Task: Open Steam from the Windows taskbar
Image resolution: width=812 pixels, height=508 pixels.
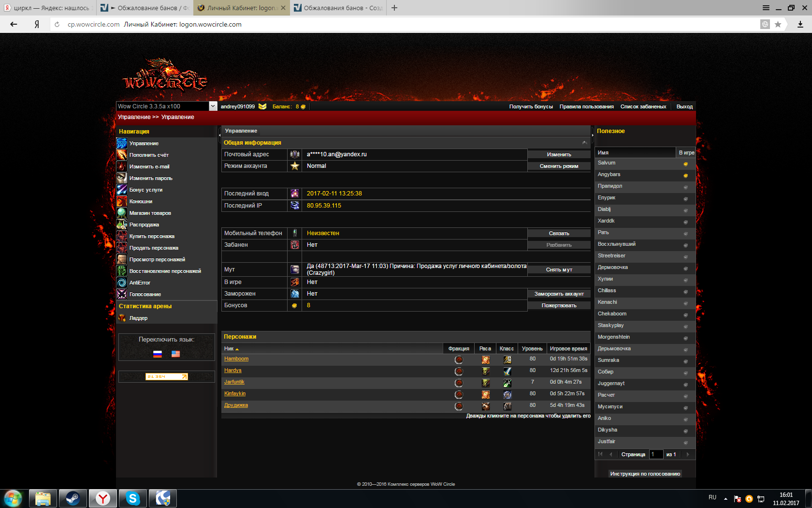Action: point(73,498)
